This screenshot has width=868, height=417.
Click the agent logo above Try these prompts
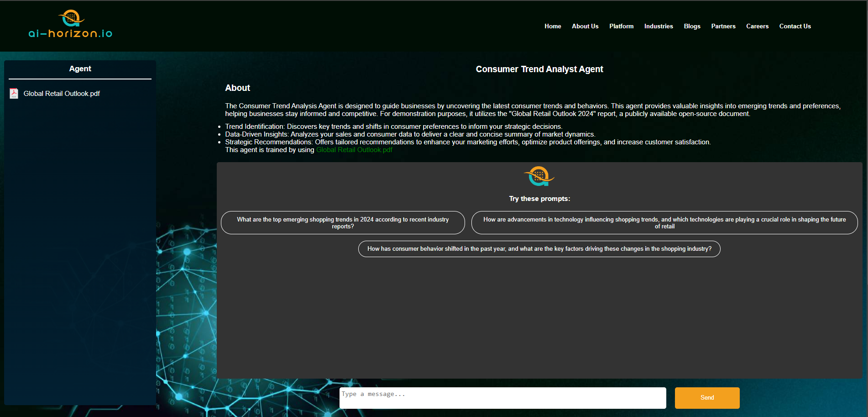click(x=539, y=176)
